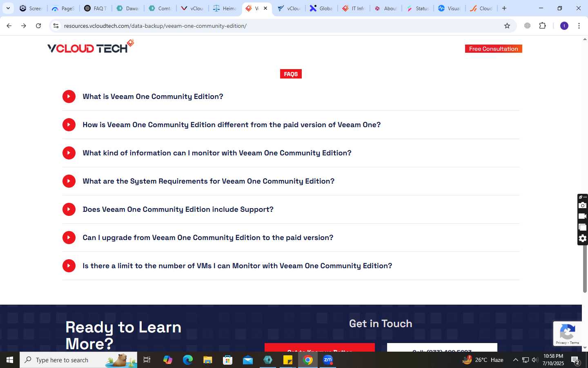Click the vCloud Tech logo
The width and height of the screenshot is (588, 368).
point(91,47)
